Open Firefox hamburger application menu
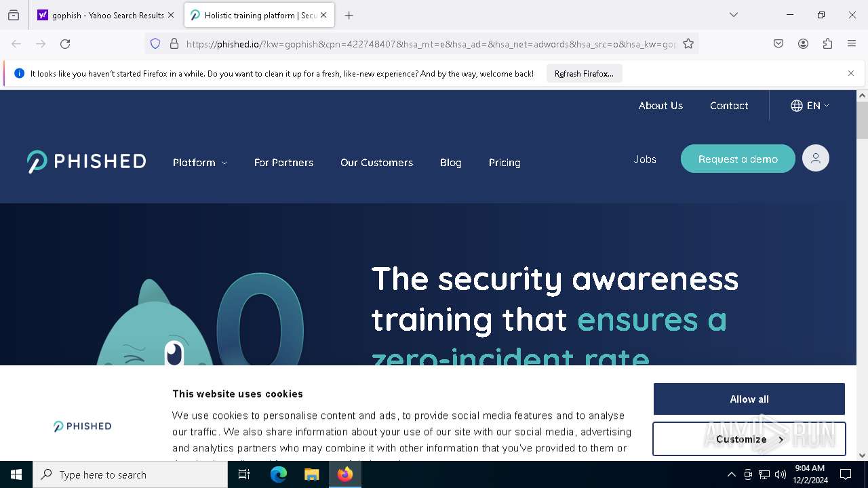Image resolution: width=868 pixels, height=488 pixels. click(x=852, y=43)
